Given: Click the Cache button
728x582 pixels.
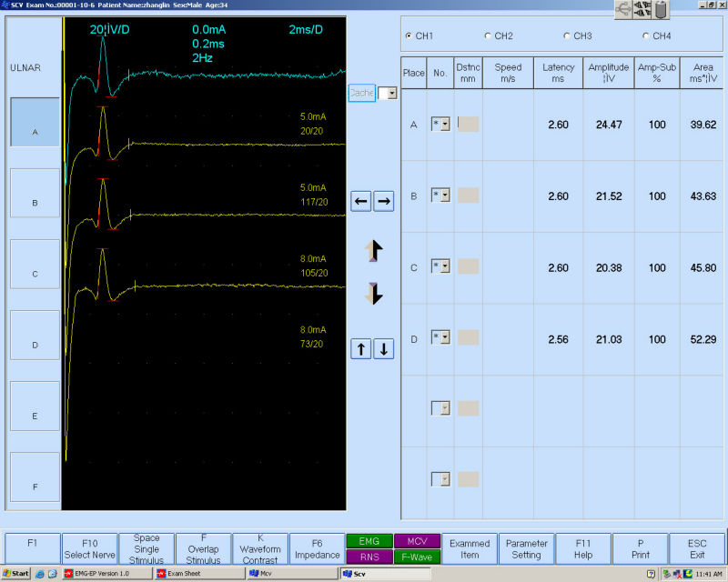Looking at the screenshot, I should 361,94.
